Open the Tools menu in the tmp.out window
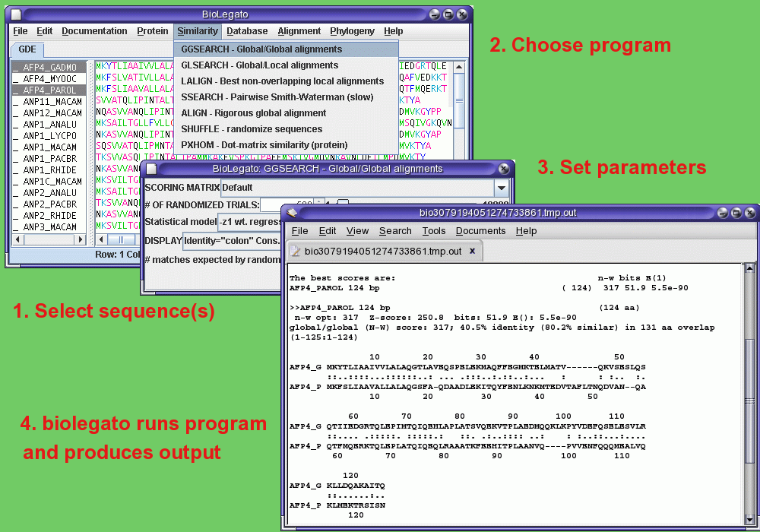760x532 pixels. (x=433, y=231)
